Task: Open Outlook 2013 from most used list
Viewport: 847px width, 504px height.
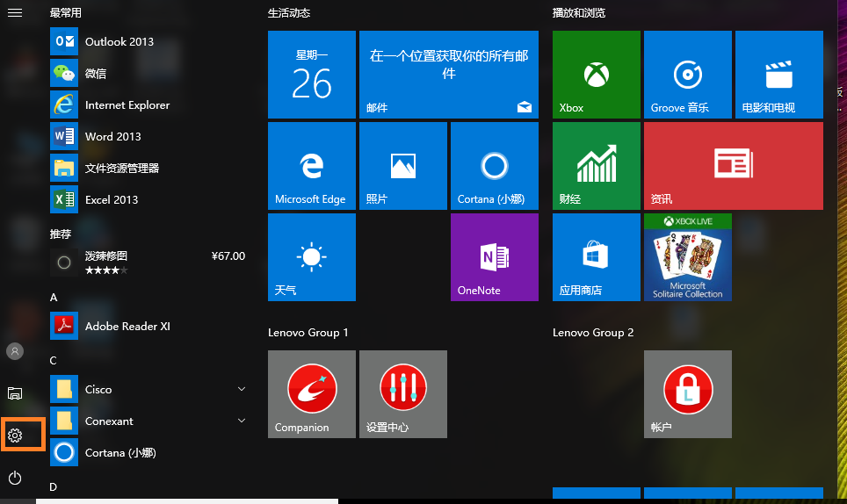Action: [119, 41]
